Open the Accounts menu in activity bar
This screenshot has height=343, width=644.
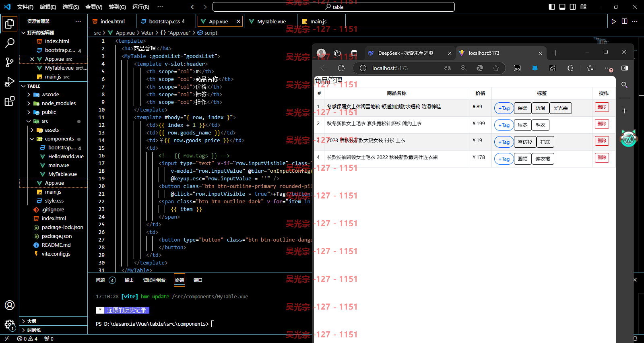pyautogui.click(x=9, y=305)
